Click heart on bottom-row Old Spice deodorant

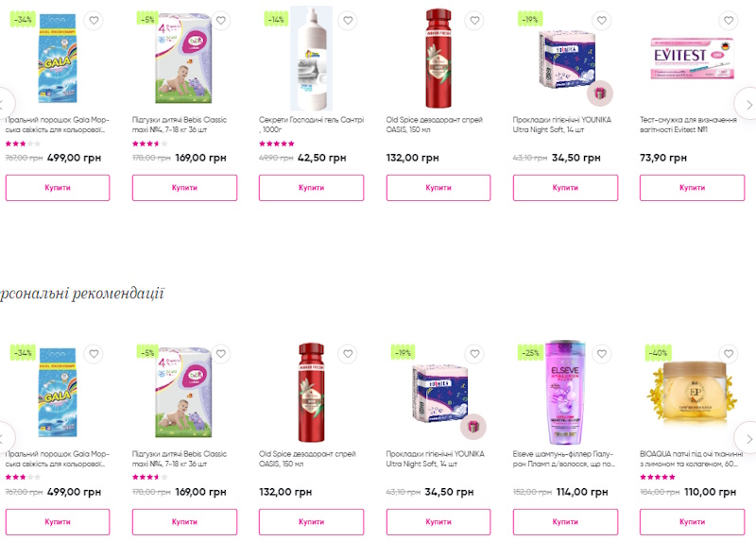coord(348,354)
